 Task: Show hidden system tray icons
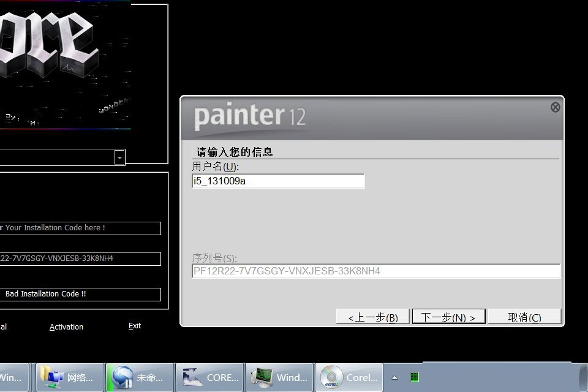pyautogui.click(x=394, y=378)
